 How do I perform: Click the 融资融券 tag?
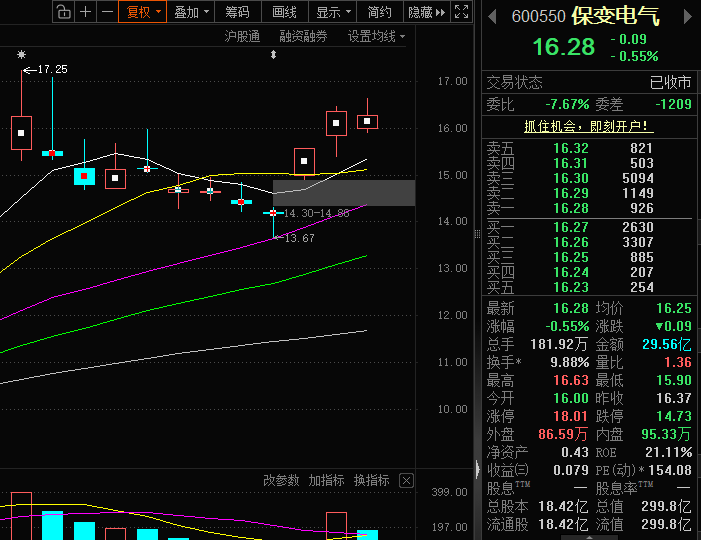(x=303, y=36)
